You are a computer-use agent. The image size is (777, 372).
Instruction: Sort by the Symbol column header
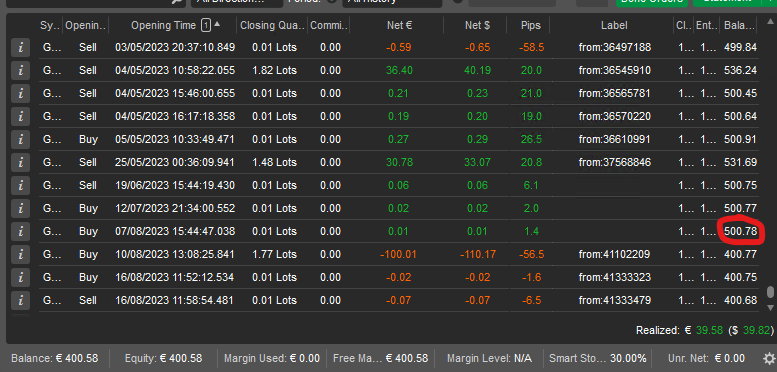point(50,25)
